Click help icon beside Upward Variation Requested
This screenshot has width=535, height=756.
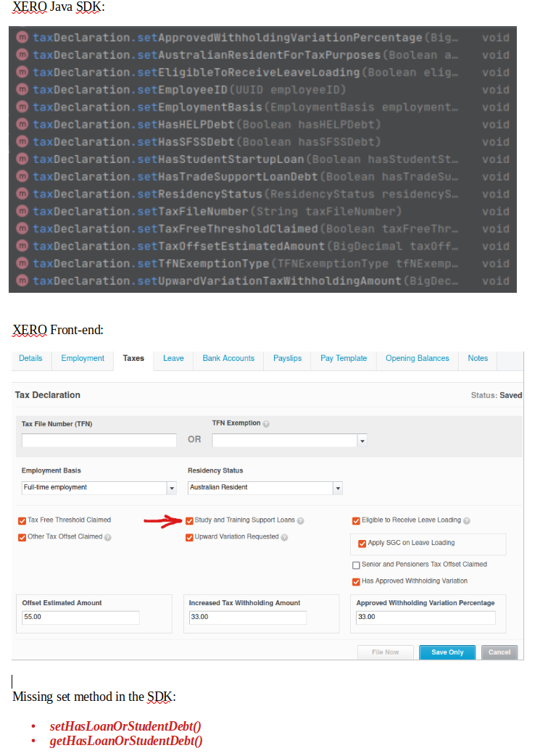(284, 538)
